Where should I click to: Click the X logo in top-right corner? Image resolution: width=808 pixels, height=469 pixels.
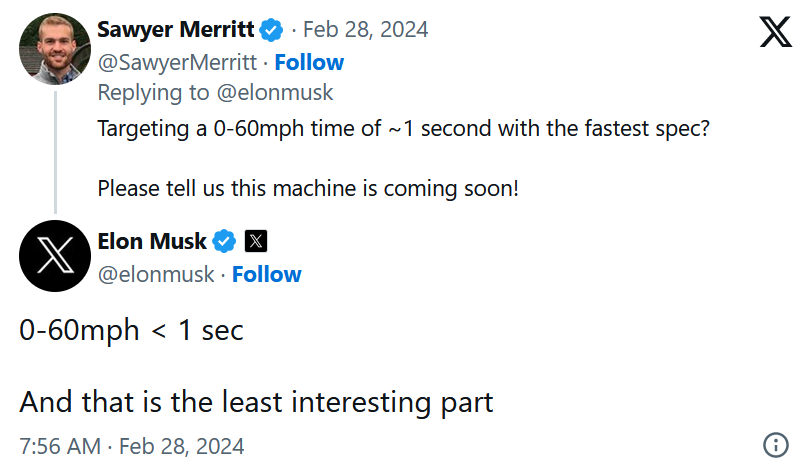775,32
